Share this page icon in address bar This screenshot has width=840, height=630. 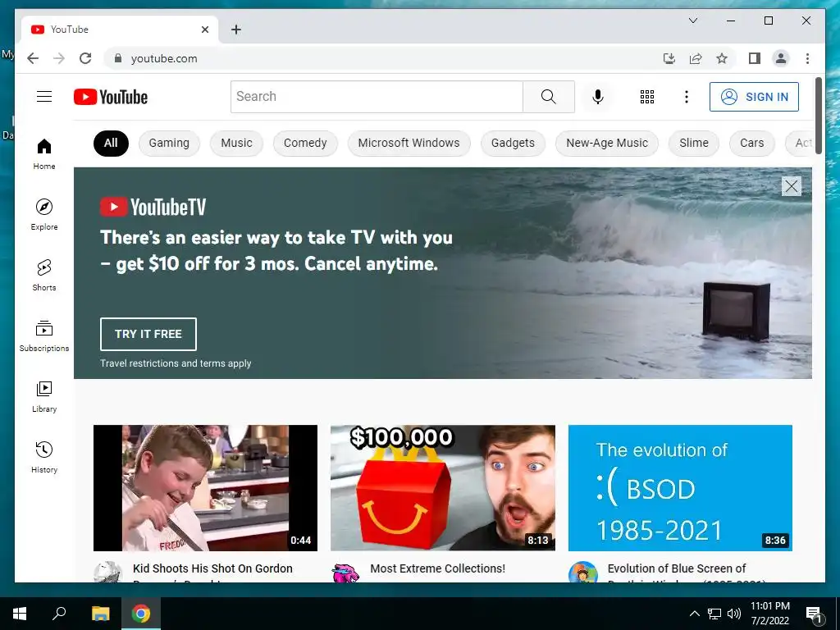pyautogui.click(x=696, y=58)
